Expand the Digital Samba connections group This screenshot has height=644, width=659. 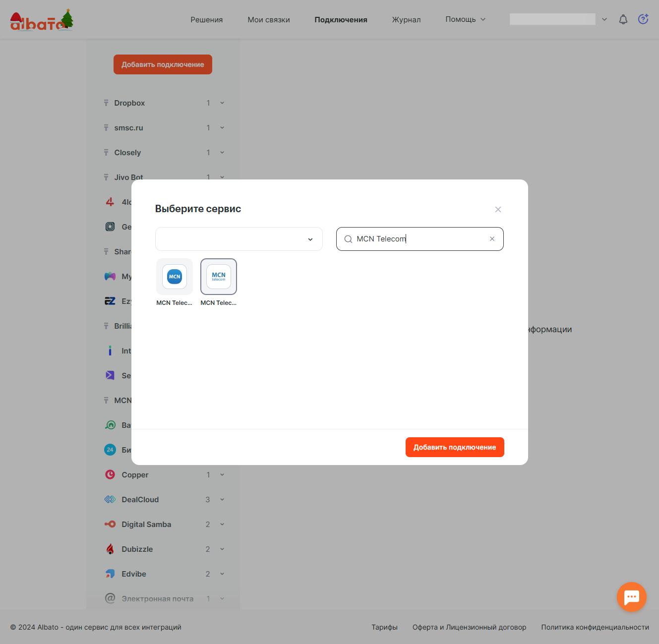pyautogui.click(x=222, y=525)
